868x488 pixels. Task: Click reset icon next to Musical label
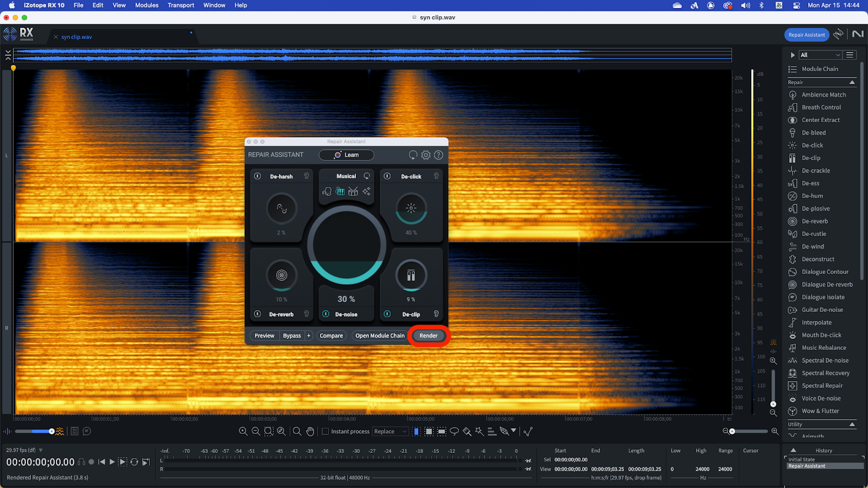pos(367,176)
